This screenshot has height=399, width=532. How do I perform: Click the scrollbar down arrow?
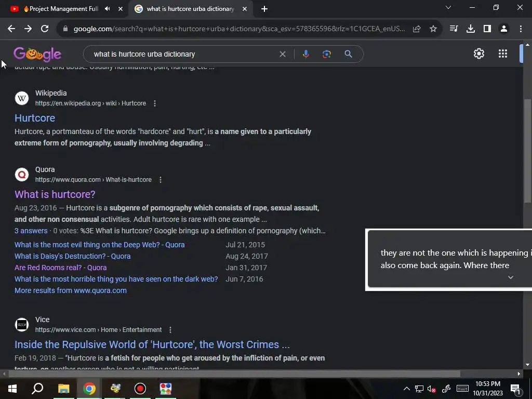pyautogui.click(x=527, y=365)
